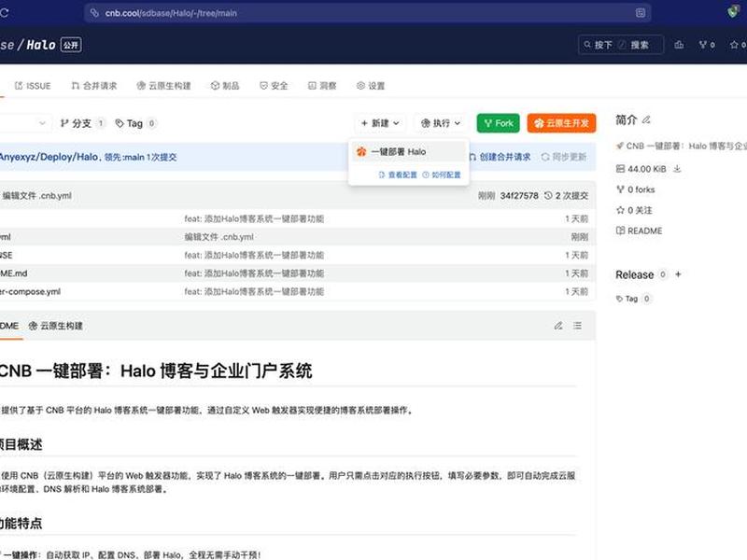Click commit message in 编辑文件 .cnb.yml file row
Screen dimensions: 747x560
(x=219, y=237)
